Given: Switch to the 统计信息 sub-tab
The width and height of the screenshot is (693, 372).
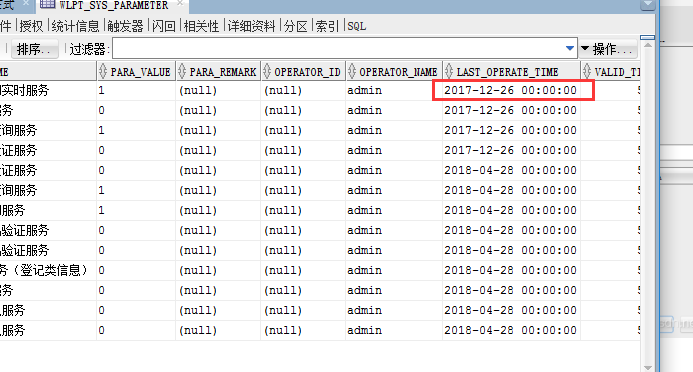Looking at the screenshot, I should click(x=75, y=27).
